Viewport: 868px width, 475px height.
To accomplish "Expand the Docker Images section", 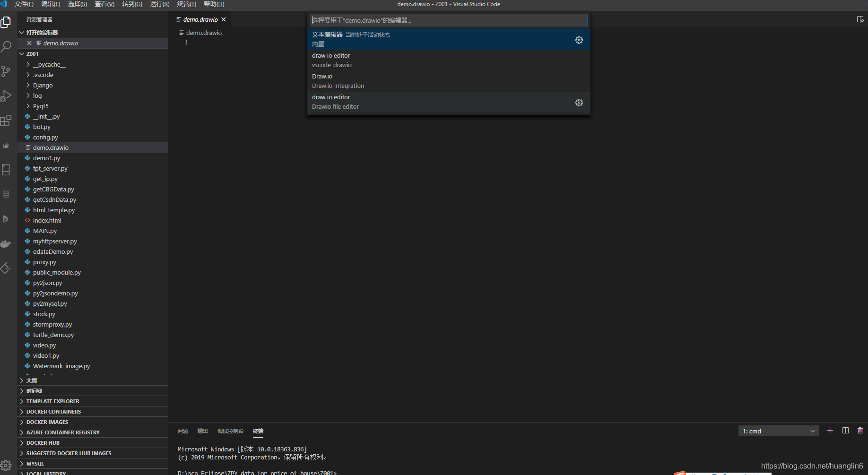I will click(93, 422).
